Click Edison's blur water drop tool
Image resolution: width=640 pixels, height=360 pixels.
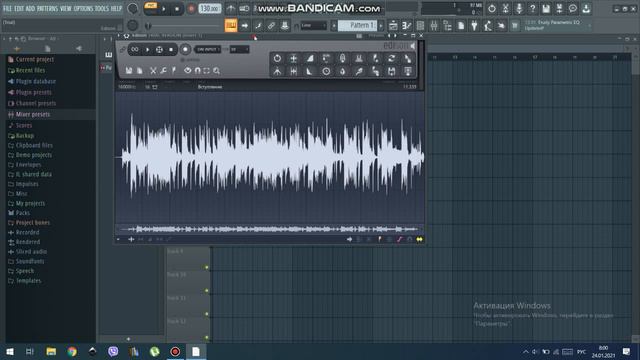342,71
